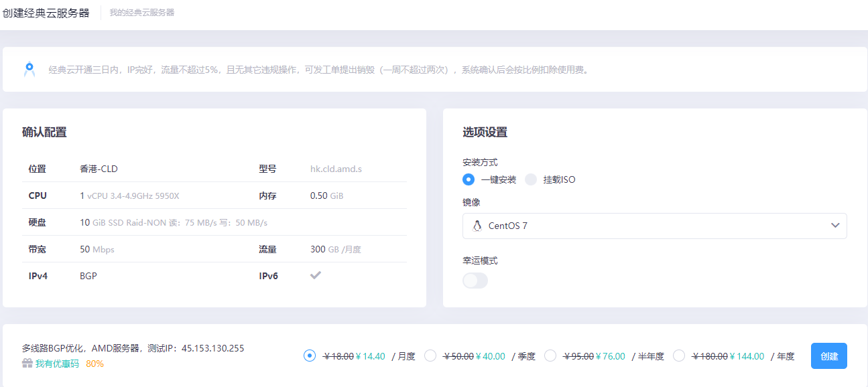
Task: Click the 我有优惠码 link
Action: (x=57, y=364)
